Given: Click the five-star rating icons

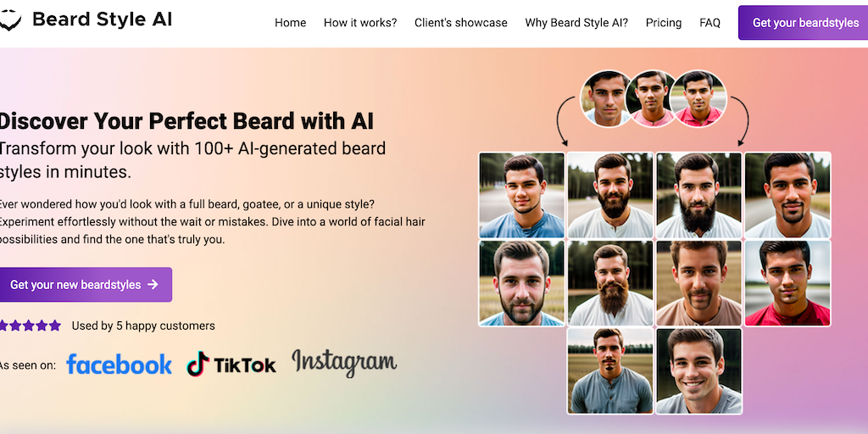Looking at the screenshot, I should coord(30,325).
